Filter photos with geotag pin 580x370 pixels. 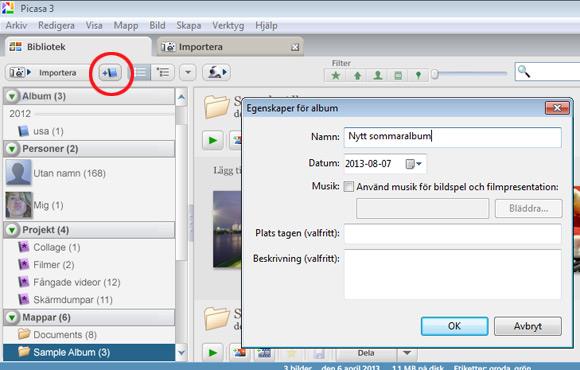pos(418,75)
